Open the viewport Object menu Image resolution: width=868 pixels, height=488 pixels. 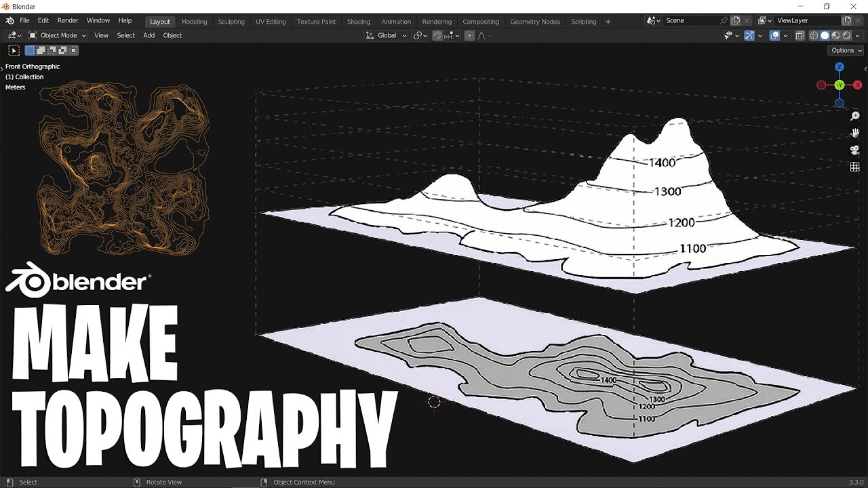tap(172, 35)
